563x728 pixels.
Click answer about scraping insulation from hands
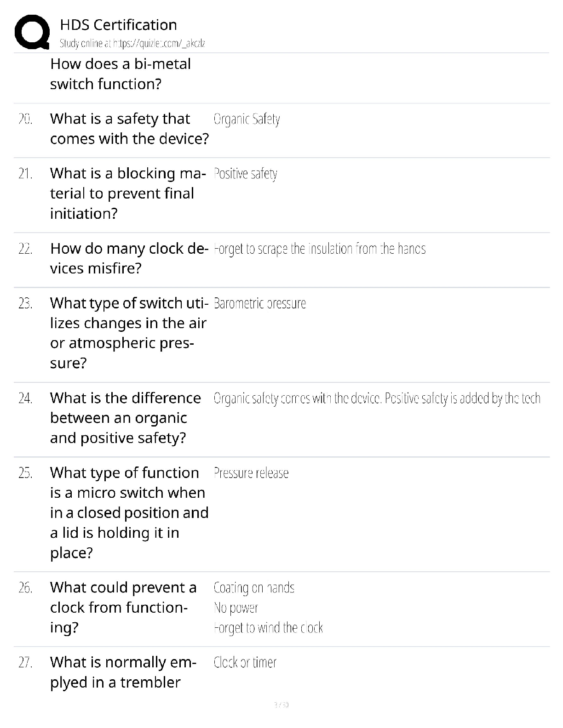(x=320, y=249)
